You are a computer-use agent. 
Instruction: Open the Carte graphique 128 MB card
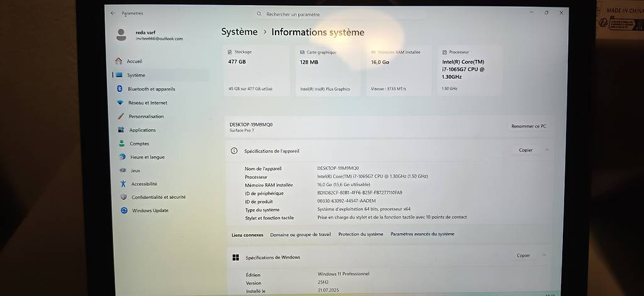point(328,71)
